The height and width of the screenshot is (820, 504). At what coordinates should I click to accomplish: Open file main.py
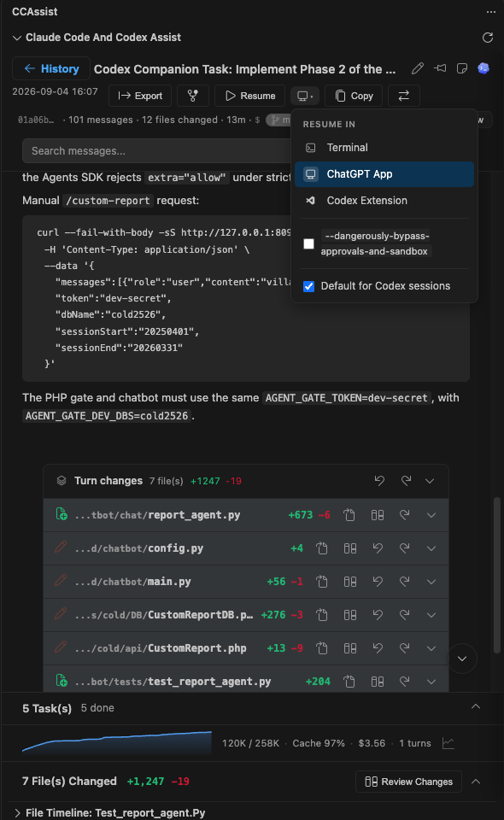(x=321, y=582)
